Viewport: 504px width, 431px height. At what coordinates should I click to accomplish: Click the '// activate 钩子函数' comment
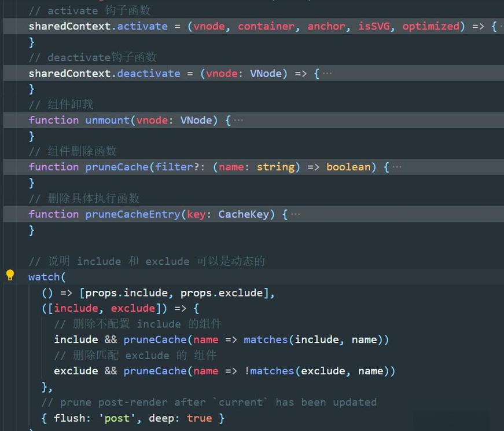[x=89, y=10]
